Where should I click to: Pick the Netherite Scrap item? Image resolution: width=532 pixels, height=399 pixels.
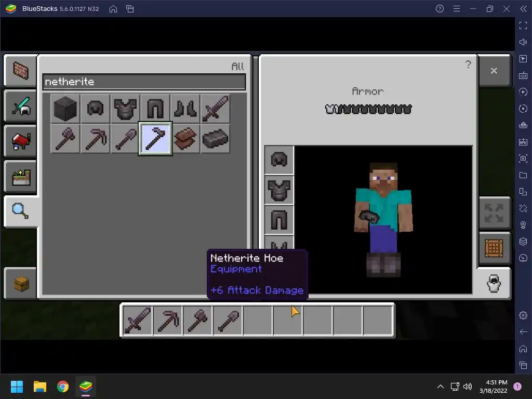[x=185, y=138]
